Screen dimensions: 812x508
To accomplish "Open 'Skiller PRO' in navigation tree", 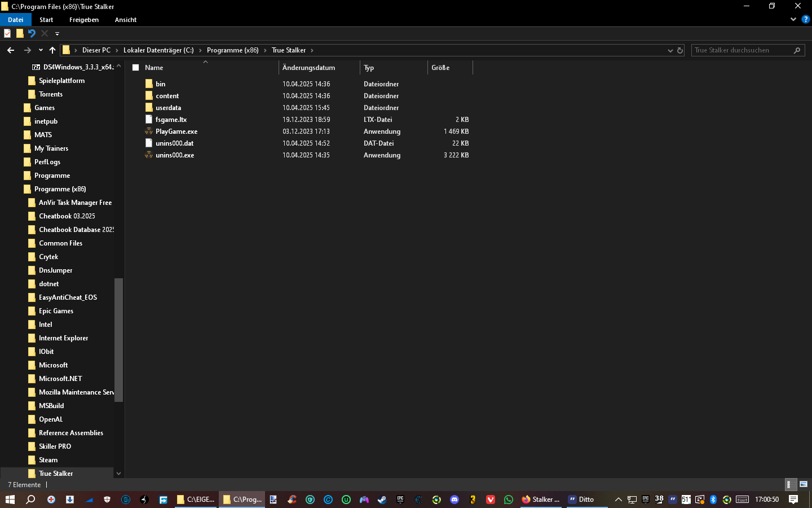I will (x=55, y=446).
